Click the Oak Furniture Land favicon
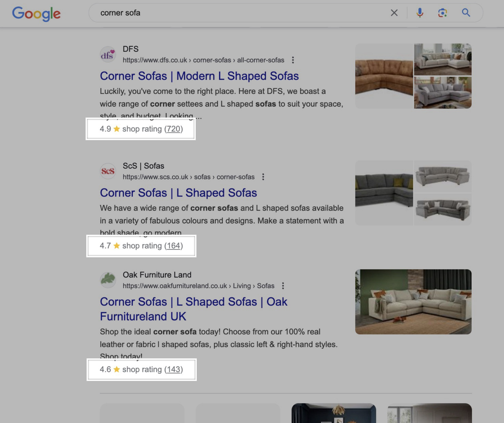The height and width of the screenshot is (423, 504). 108,280
